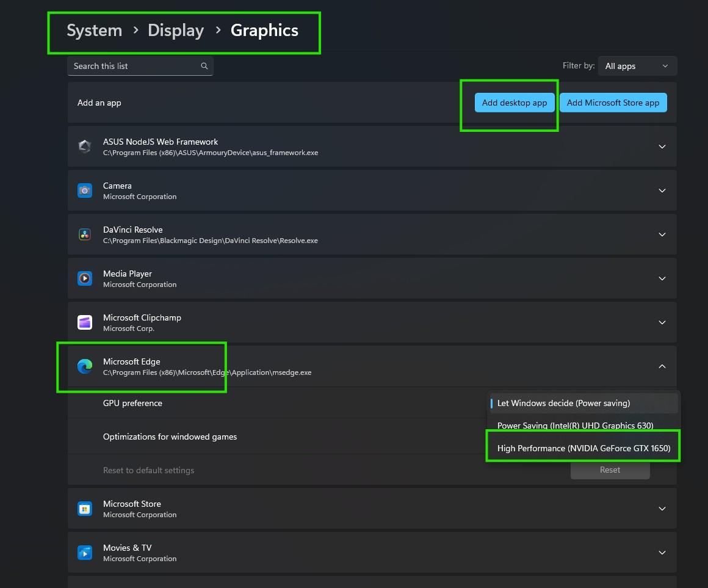Go to Display in breadcrumb

[176, 31]
